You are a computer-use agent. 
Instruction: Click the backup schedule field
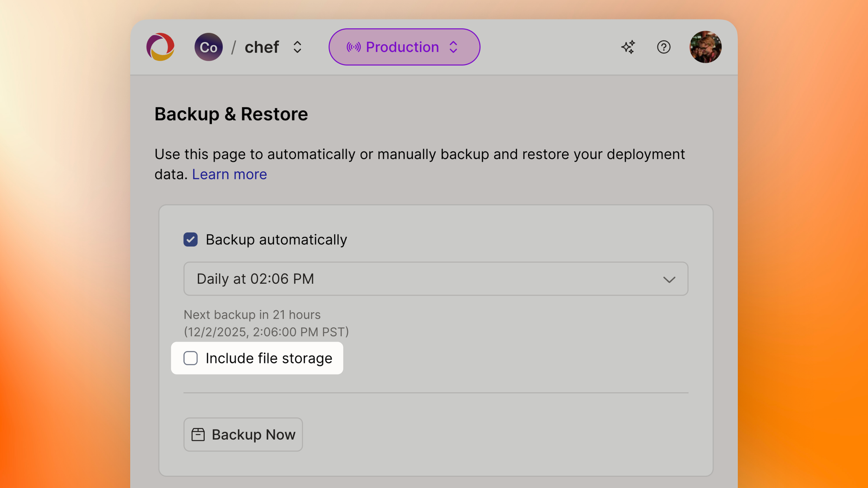tap(436, 279)
